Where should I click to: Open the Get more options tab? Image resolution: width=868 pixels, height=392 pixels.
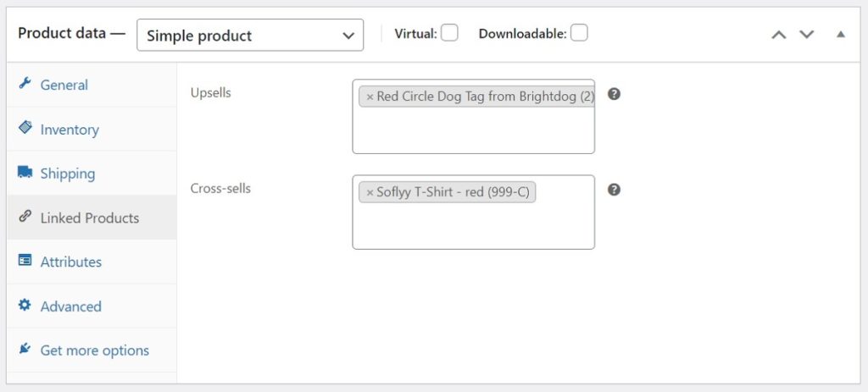pyautogui.click(x=92, y=350)
